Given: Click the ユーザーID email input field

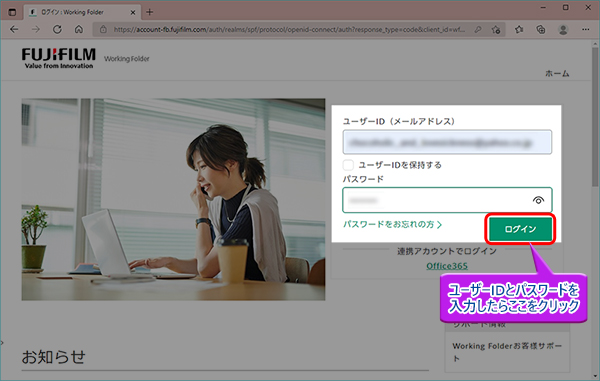Looking at the screenshot, I should click(x=447, y=142).
